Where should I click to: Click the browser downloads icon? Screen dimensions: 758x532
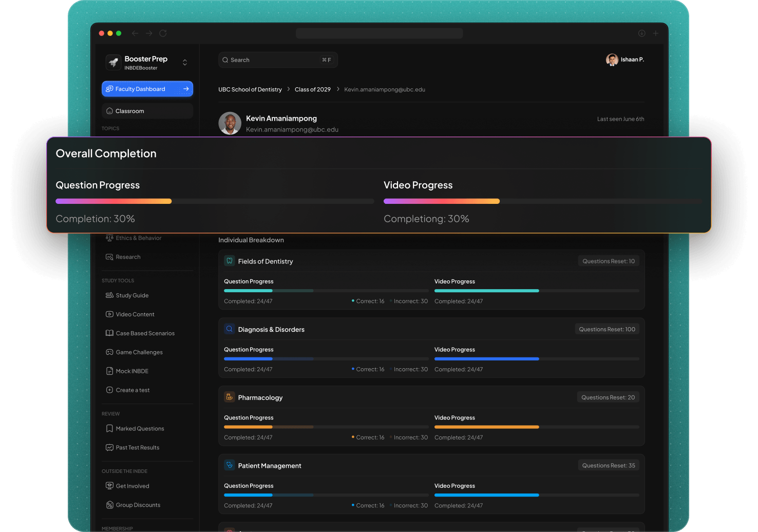click(642, 33)
